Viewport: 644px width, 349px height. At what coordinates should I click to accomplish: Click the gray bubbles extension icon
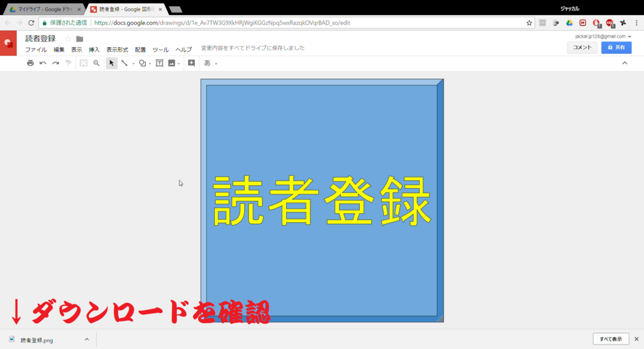pos(556,23)
